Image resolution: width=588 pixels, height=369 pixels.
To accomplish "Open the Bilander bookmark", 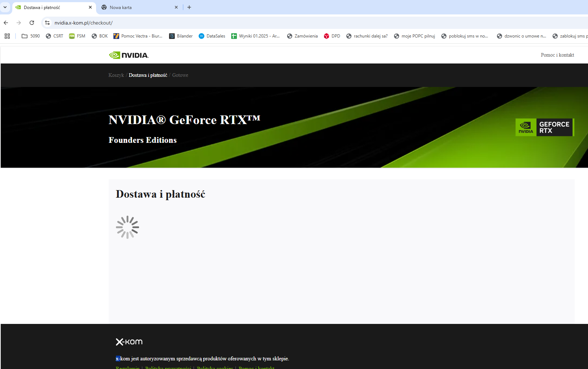I will 181,36.
